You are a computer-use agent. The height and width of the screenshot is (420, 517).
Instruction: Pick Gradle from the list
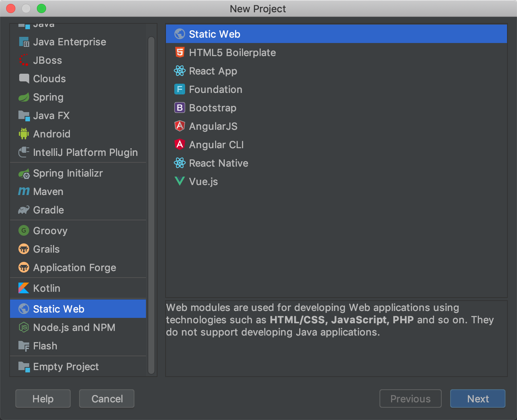(x=78, y=210)
